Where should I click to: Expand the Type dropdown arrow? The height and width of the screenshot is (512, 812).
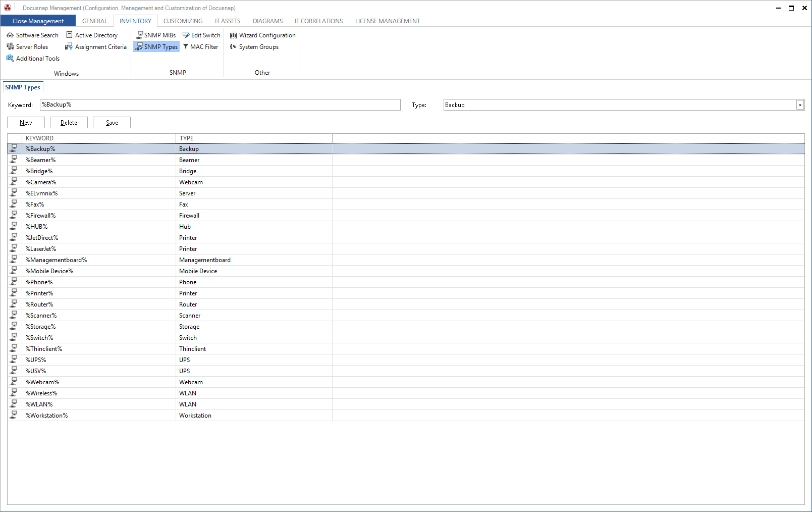click(x=800, y=105)
